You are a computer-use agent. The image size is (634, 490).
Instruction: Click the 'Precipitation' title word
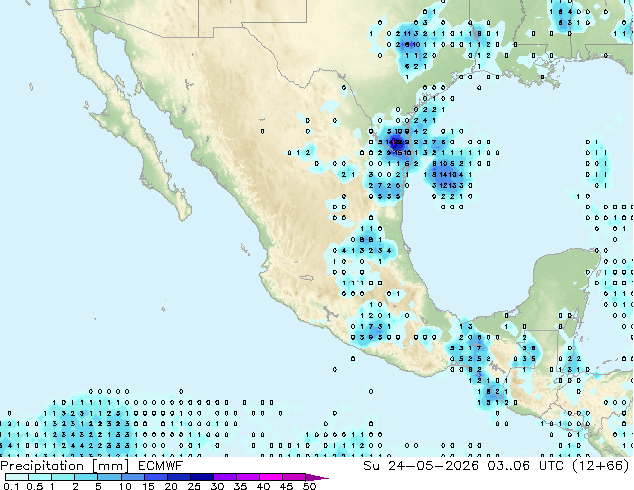(x=42, y=466)
